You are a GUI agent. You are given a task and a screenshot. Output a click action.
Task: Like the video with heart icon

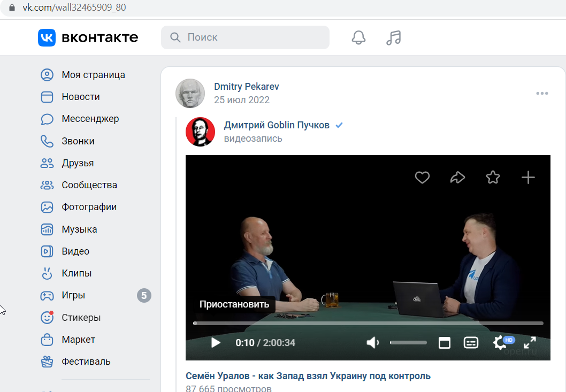(x=422, y=177)
